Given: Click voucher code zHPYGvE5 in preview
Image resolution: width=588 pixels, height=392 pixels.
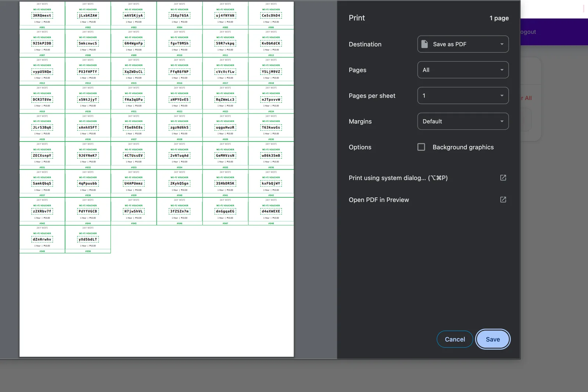Looking at the screenshot, I should (179, 100).
